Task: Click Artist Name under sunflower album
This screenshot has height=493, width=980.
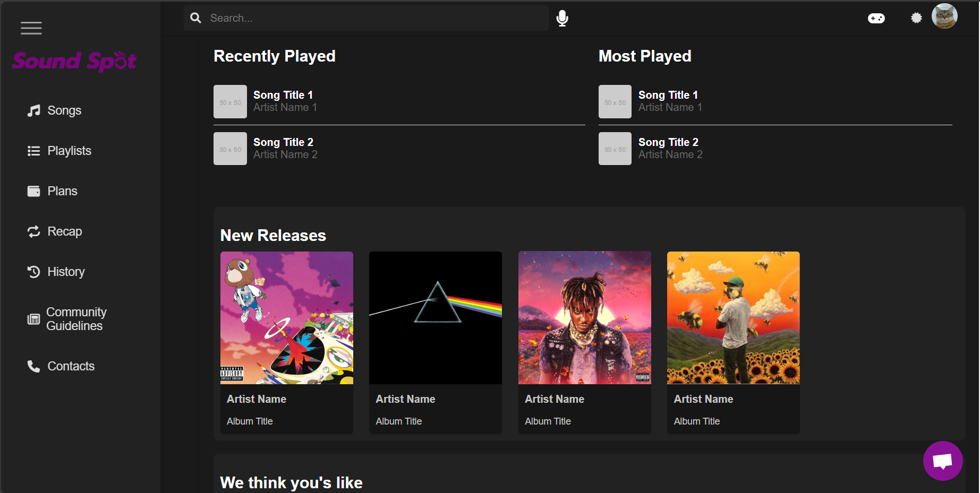Action: [x=703, y=399]
